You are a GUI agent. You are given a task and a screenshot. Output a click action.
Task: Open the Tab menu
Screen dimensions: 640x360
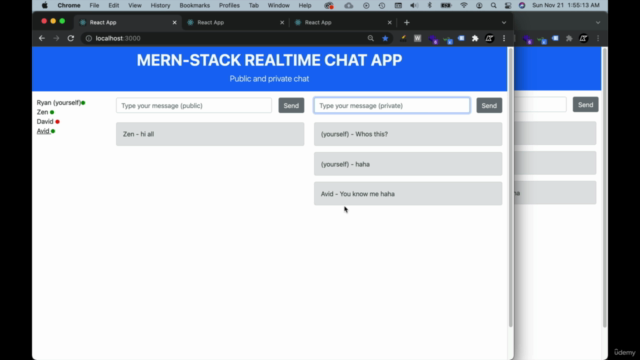coord(254,5)
